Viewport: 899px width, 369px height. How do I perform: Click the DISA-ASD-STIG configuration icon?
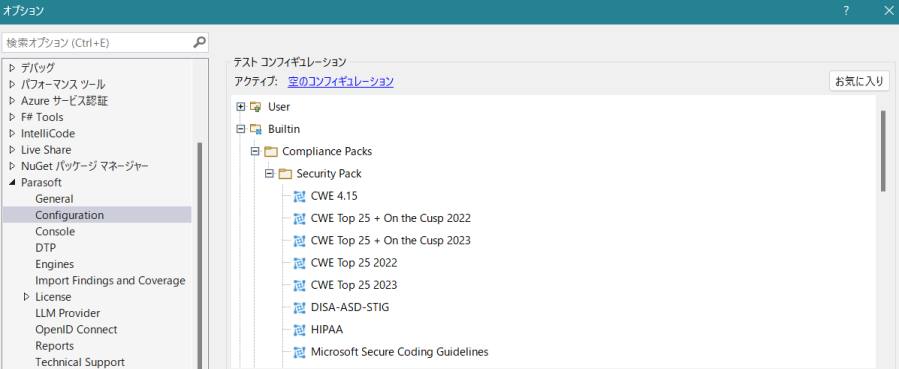[x=299, y=307]
